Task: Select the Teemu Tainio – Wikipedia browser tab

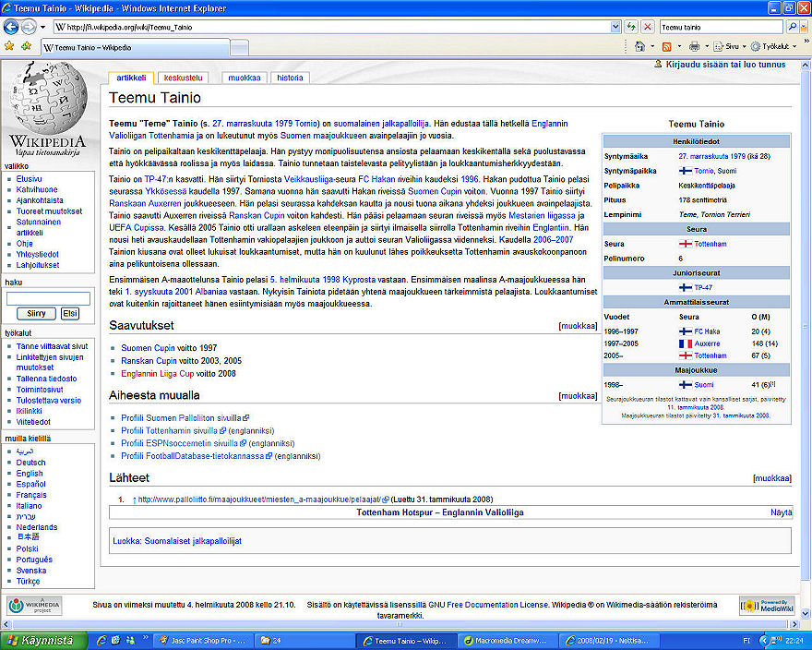Action: point(135,47)
